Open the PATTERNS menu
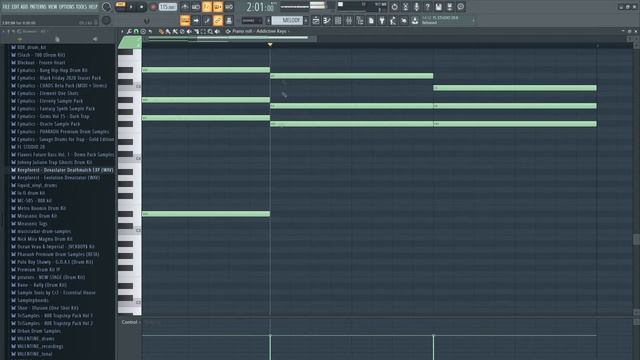The width and height of the screenshot is (640, 360). (38, 7)
